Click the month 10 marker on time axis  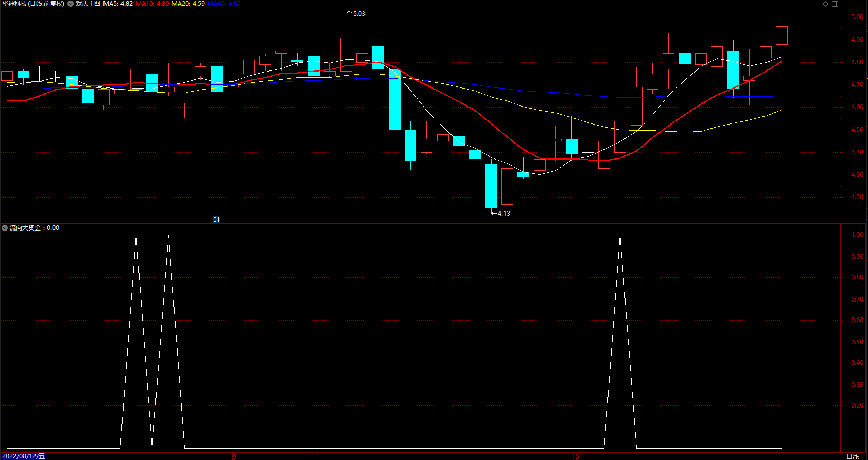click(575, 456)
